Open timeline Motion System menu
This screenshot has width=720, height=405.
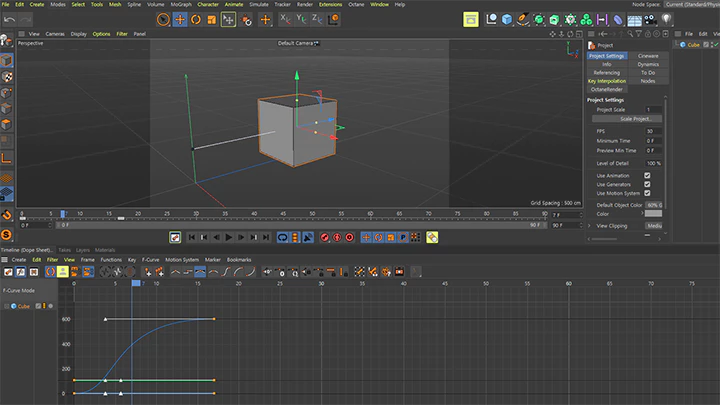(x=182, y=260)
